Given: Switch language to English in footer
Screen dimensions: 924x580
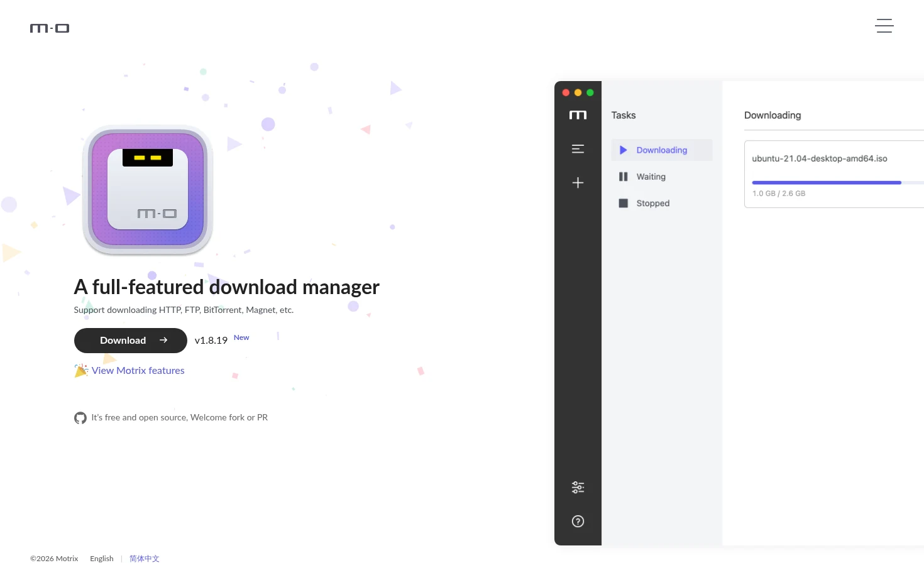Looking at the screenshot, I should pos(102,559).
